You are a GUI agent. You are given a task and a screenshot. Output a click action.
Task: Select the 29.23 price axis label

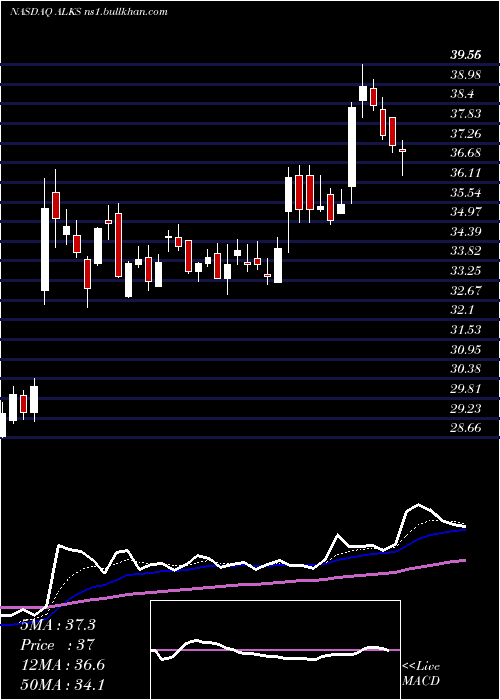pyautogui.click(x=466, y=408)
